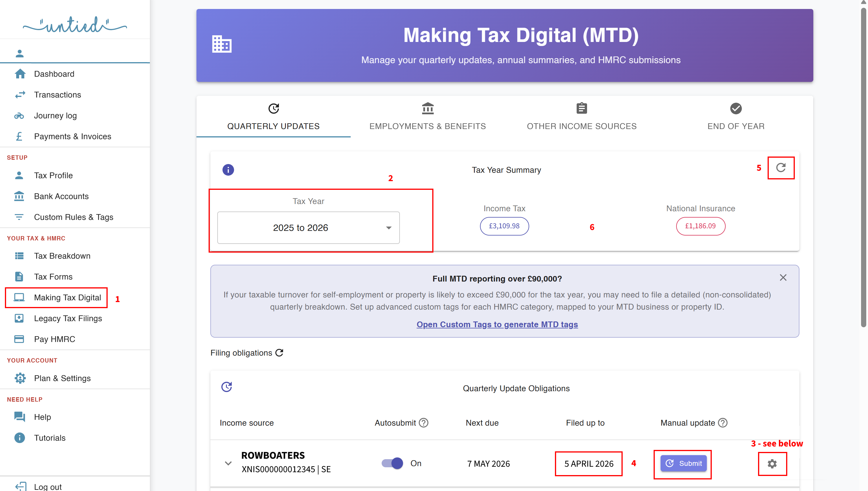Click the Journey log bicycle icon
The height and width of the screenshot is (491, 868).
tap(19, 116)
